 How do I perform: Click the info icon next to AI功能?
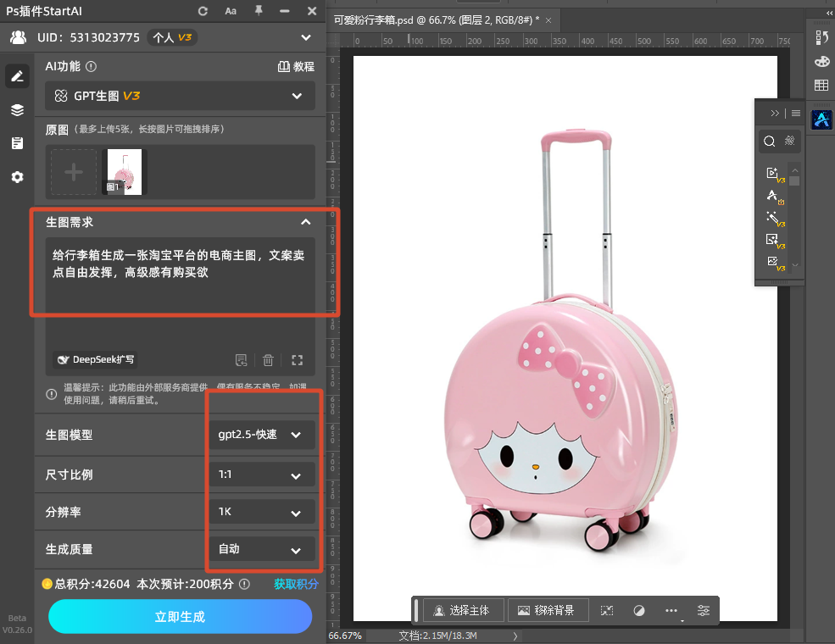click(91, 67)
